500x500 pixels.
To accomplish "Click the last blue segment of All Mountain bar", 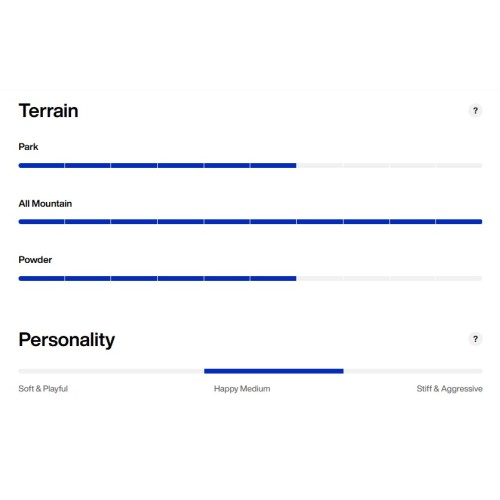I will tap(459, 222).
